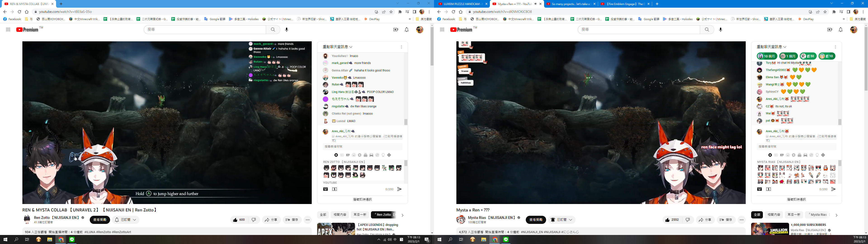Reload the left browser page
The height and width of the screenshot is (244, 868).
[19, 12]
